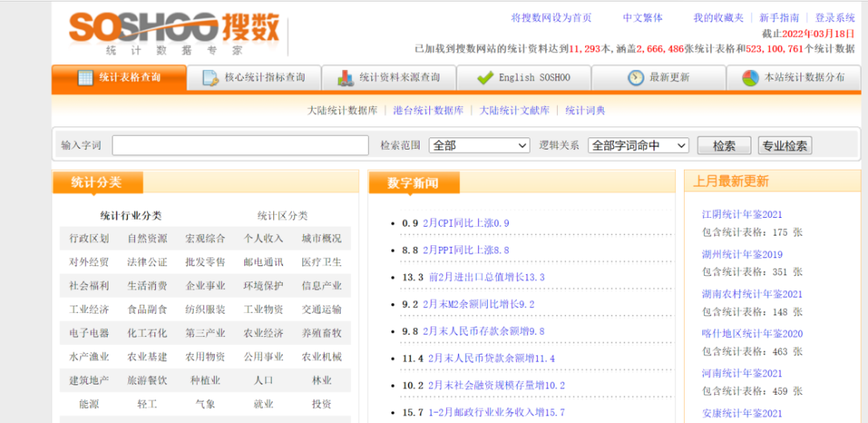Open 湖南农村统计年鉴2021 link
Screen dimensions: 868x423
coord(751,294)
